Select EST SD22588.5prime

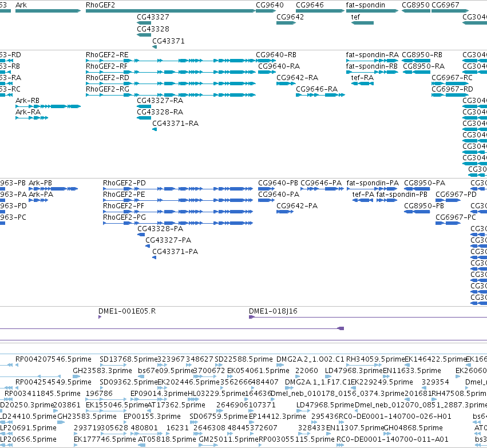[x=219, y=365]
